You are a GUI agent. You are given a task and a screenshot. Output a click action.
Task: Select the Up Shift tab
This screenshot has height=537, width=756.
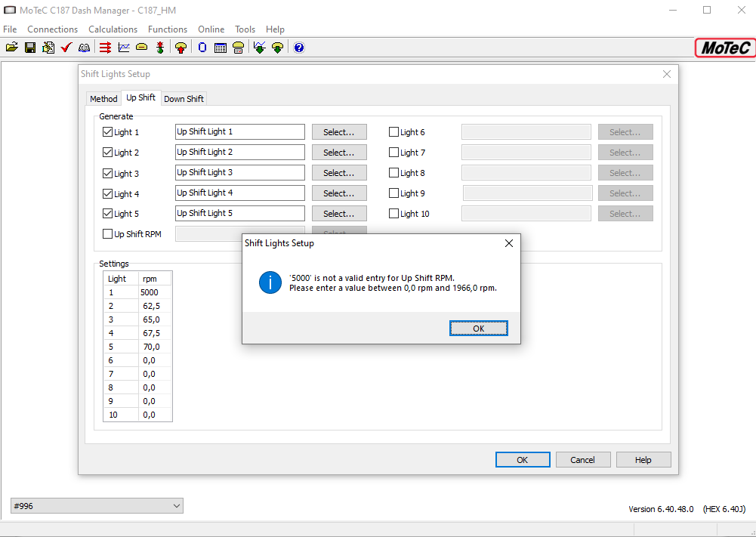[140, 97]
